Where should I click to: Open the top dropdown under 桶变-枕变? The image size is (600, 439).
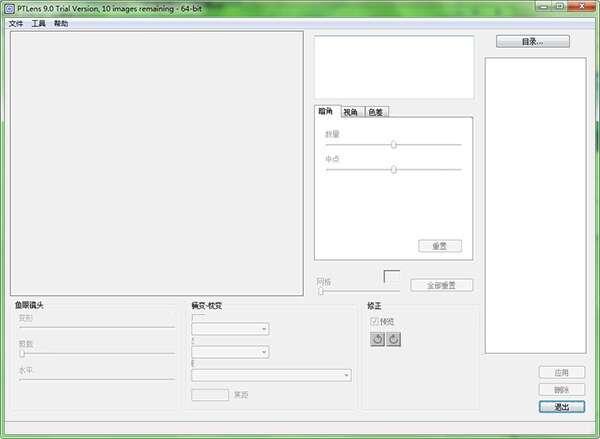[230, 329]
